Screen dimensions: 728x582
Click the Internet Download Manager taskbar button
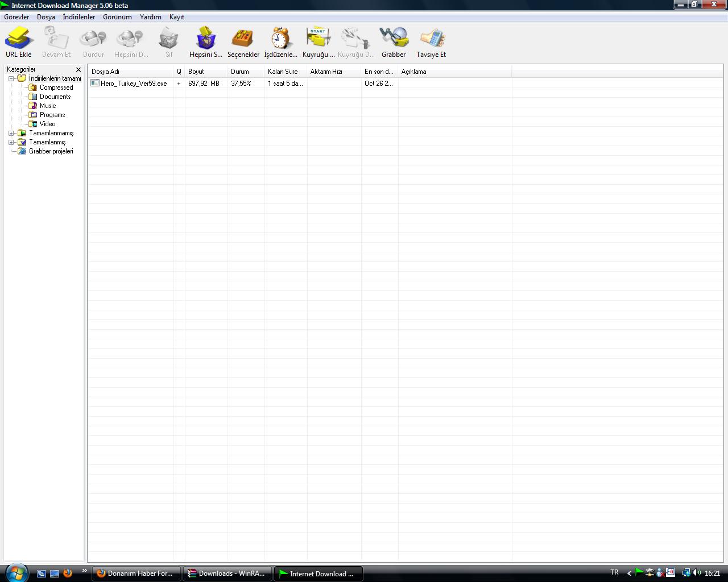[318, 573]
